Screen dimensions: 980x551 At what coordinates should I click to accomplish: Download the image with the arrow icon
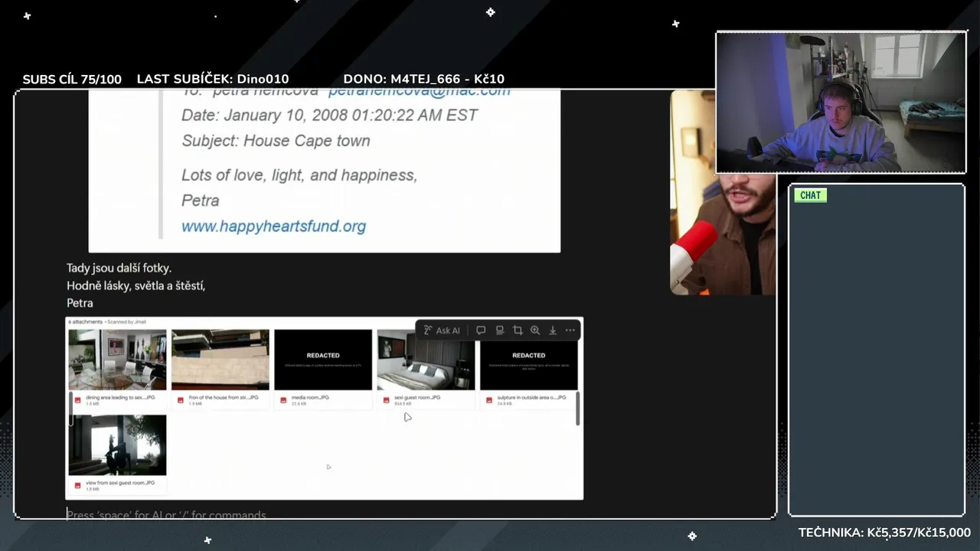(553, 331)
